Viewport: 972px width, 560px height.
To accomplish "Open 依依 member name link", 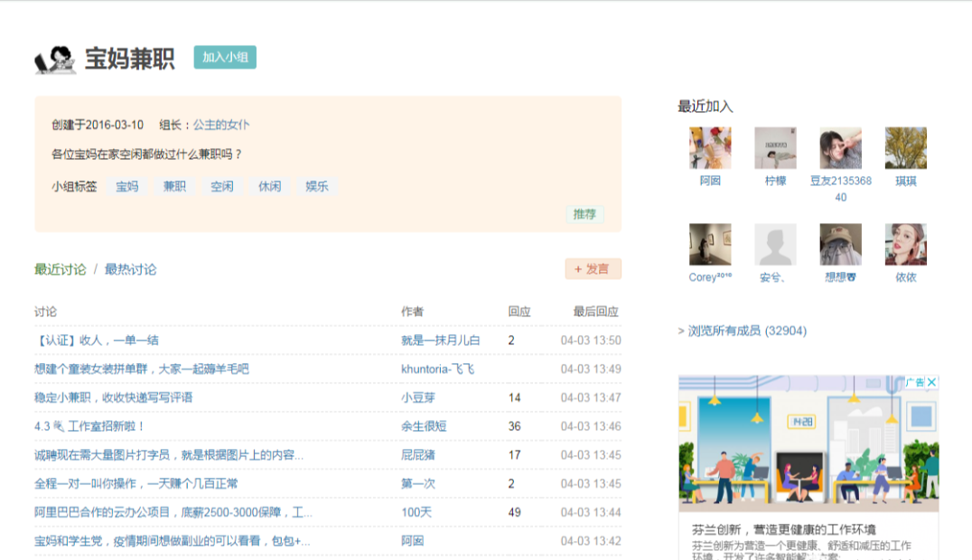I will click(906, 277).
